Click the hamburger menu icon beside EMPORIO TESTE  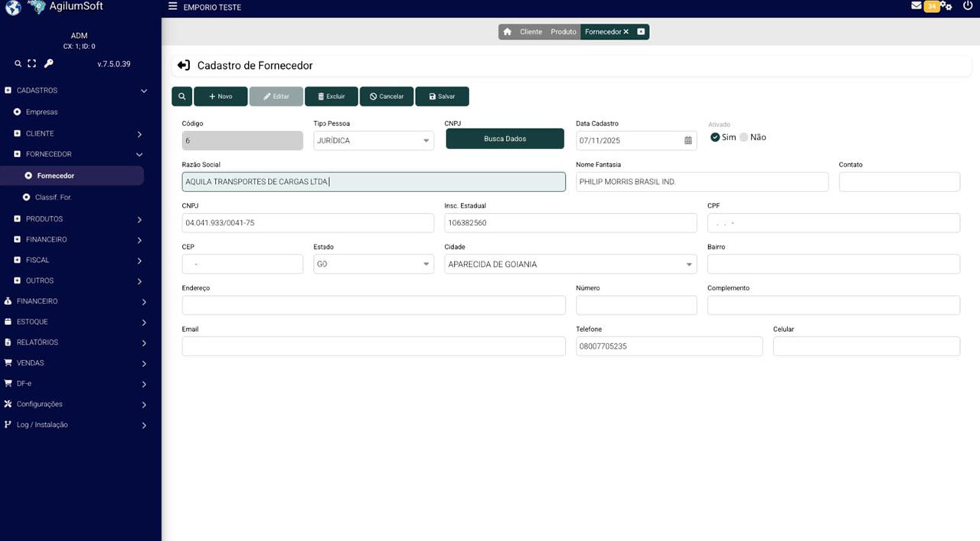point(172,7)
